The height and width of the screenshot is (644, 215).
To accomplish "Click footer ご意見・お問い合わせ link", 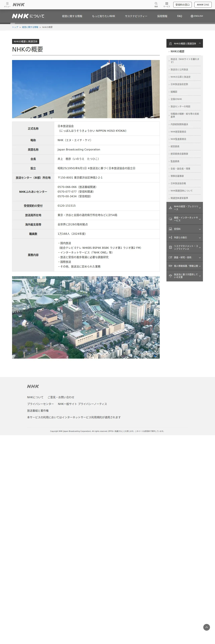I will pyautogui.click(x=61, y=397).
